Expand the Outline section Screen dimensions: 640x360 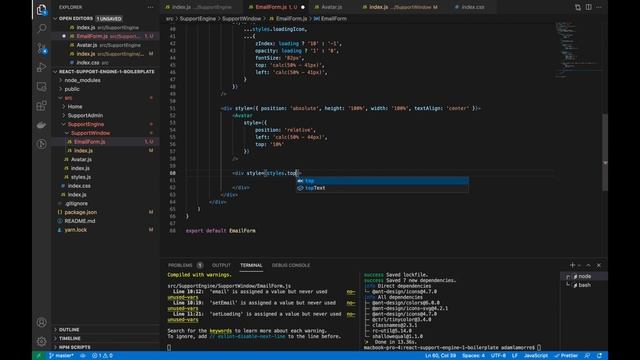[69, 329]
